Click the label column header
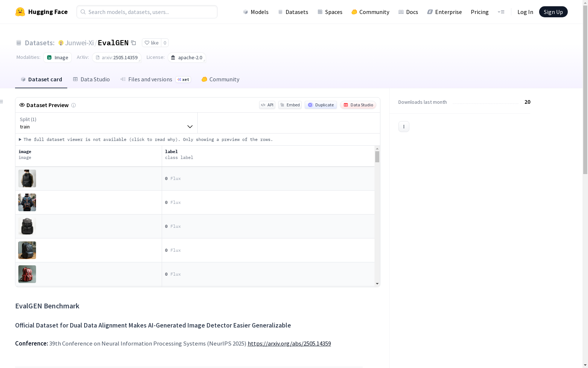The height and width of the screenshot is (368, 588). point(268,156)
